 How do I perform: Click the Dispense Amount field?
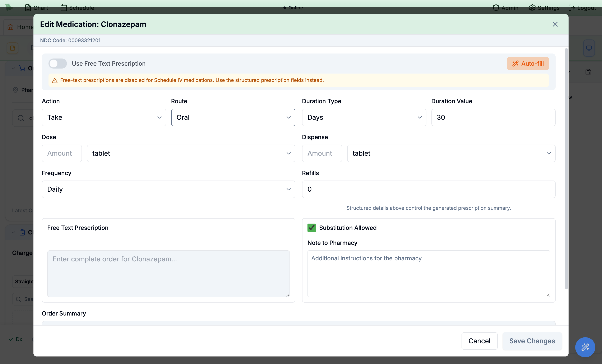pos(322,153)
